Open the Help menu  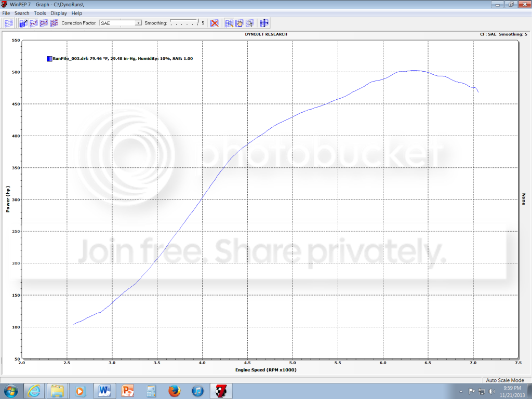click(x=77, y=13)
